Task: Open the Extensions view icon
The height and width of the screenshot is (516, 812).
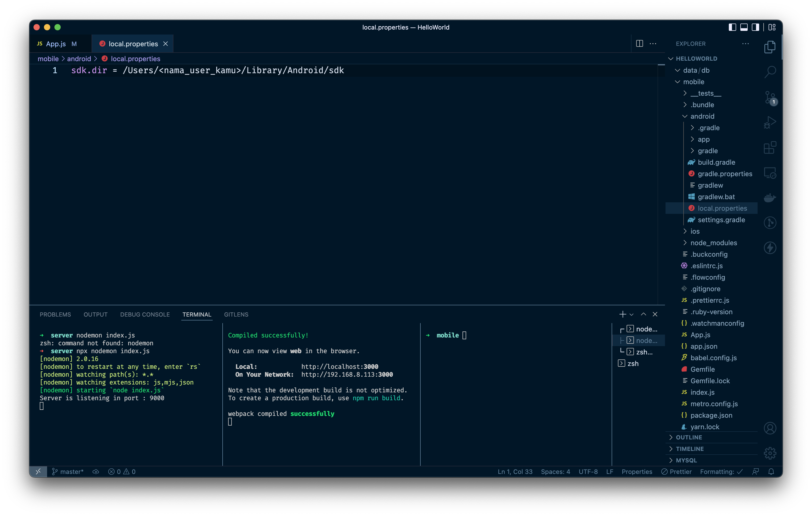Action: point(770,148)
